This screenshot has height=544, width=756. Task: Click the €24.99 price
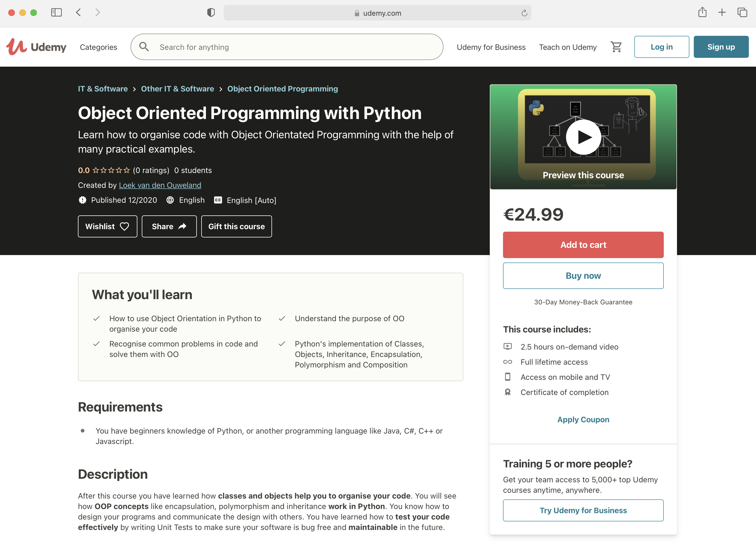[533, 215]
